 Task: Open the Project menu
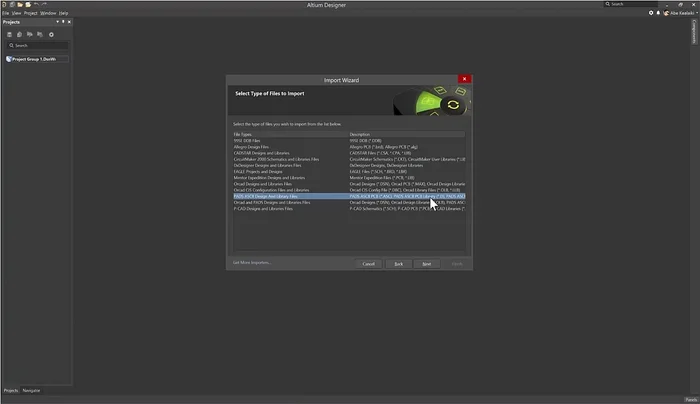click(x=30, y=13)
